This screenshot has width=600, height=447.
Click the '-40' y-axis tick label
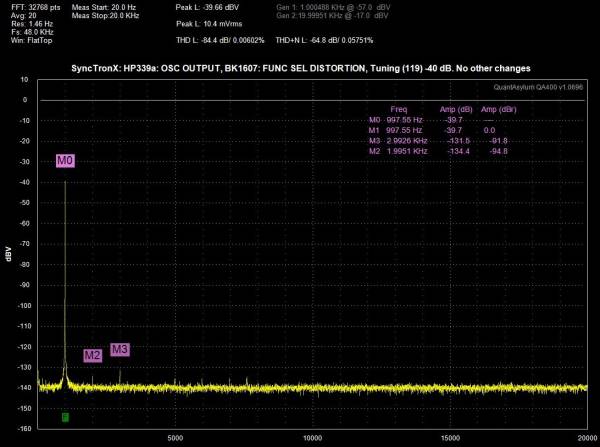tap(24, 182)
